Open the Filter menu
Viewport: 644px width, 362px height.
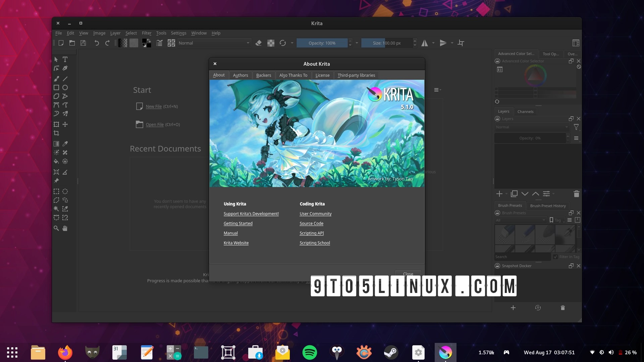[x=147, y=33]
